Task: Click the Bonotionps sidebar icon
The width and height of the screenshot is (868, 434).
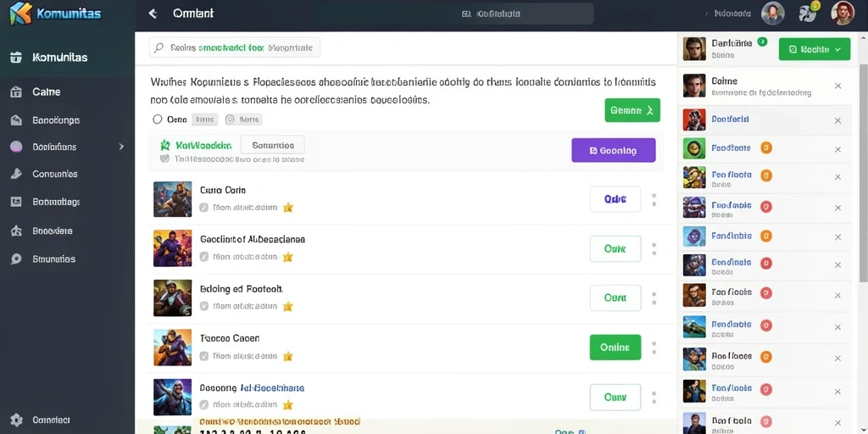Action: 16,120
